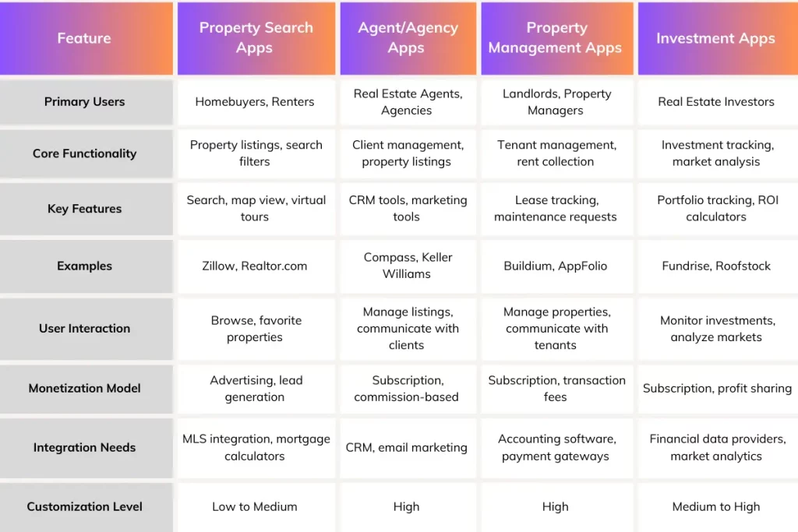Click the Property Management Apps header
Image resolution: width=798 pixels, height=532 pixels.
coord(555,38)
